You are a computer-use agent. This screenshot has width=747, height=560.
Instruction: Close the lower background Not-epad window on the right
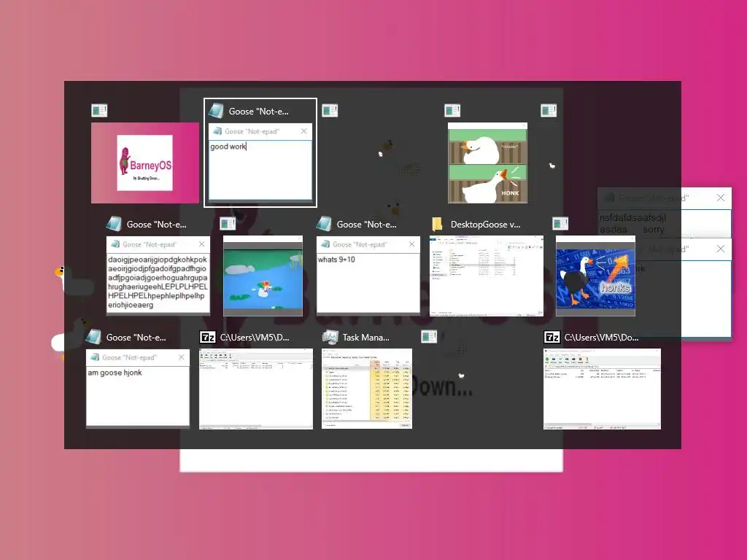click(x=721, y=249)
